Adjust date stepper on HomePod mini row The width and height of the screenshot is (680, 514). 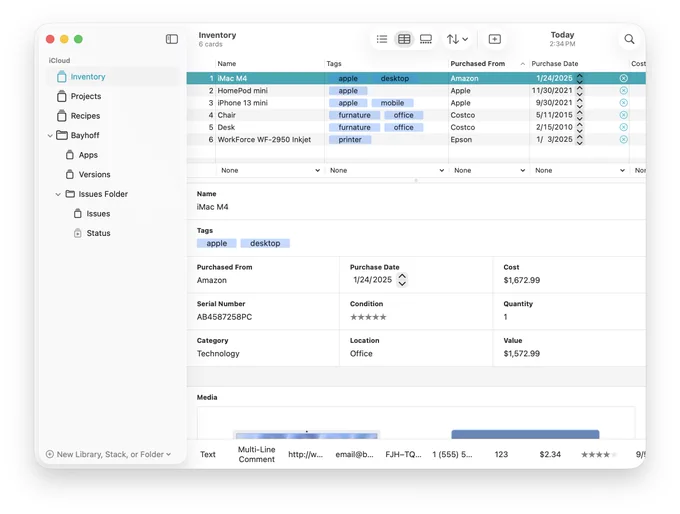(x=580, y=90)
